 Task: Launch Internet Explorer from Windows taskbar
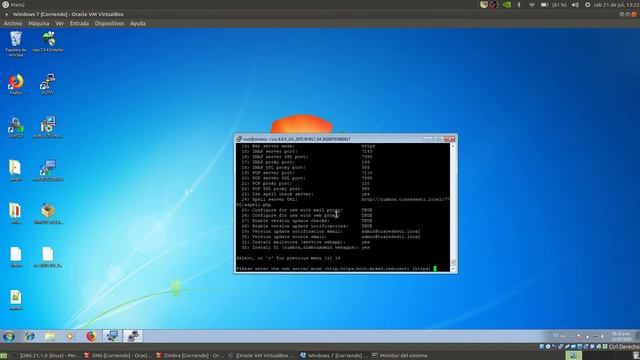click(x=29, y=336)
